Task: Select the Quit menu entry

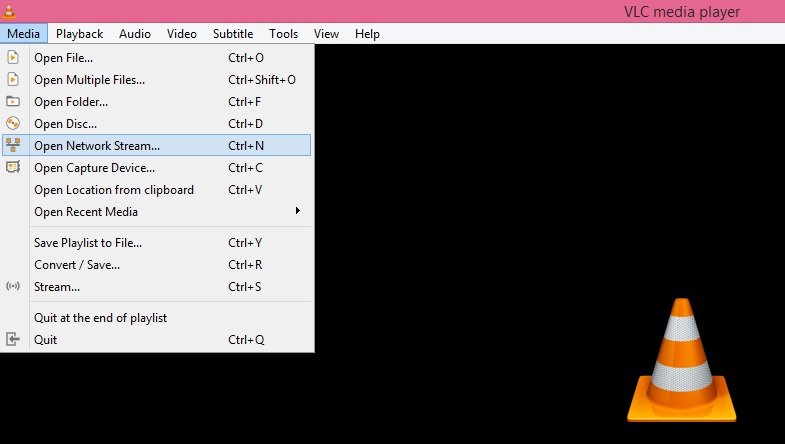Action: [x=157, y=340]
